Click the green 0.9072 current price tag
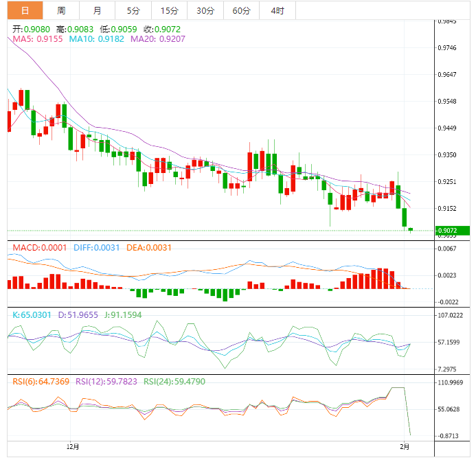 click(x=453, y=231)
